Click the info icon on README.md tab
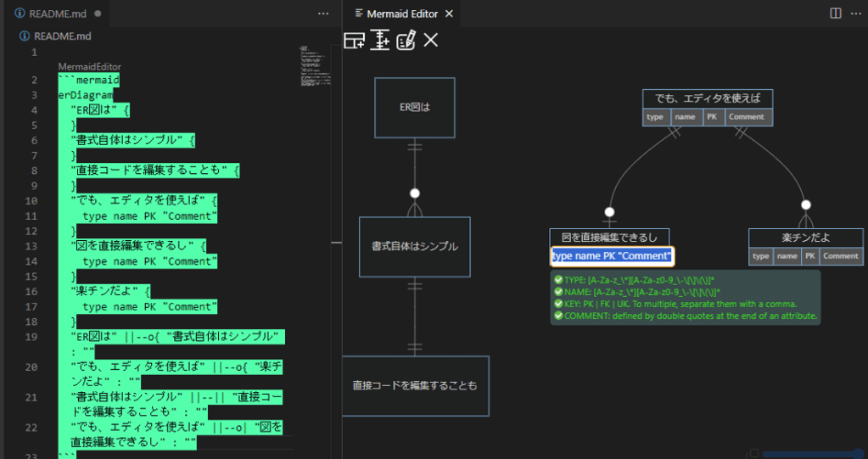868x459 pixels. [x=20, y=14]
